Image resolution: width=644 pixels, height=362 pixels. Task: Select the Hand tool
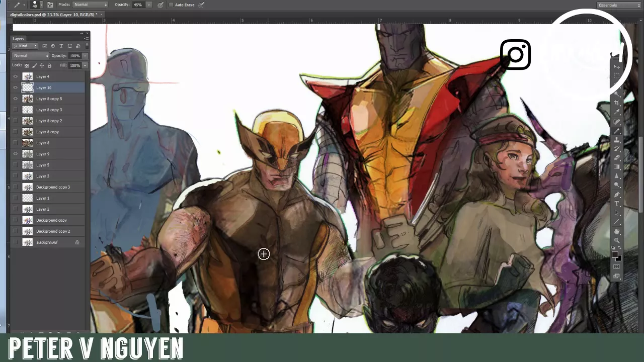pos(617,231)
